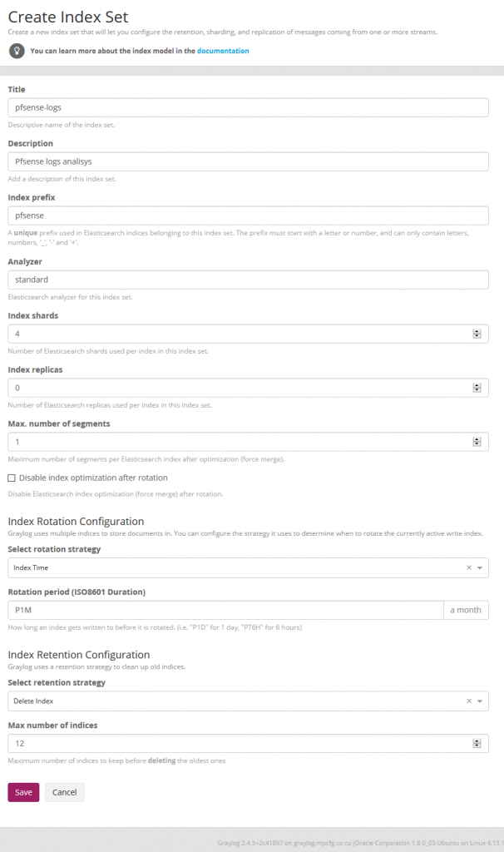Click the Analyzer input containing standard
The image size is (504, 852).
click(x=248, y=280)
